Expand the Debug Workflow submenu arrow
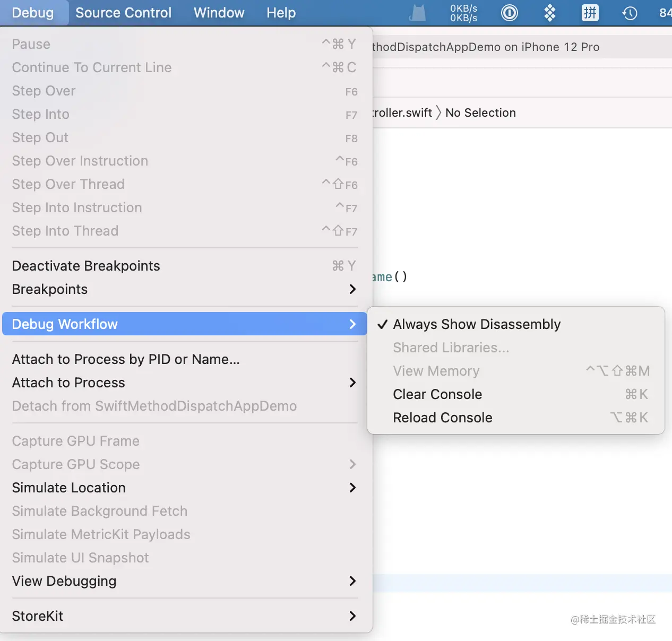This screenshot has width=672, height=641. coord(352,324)
